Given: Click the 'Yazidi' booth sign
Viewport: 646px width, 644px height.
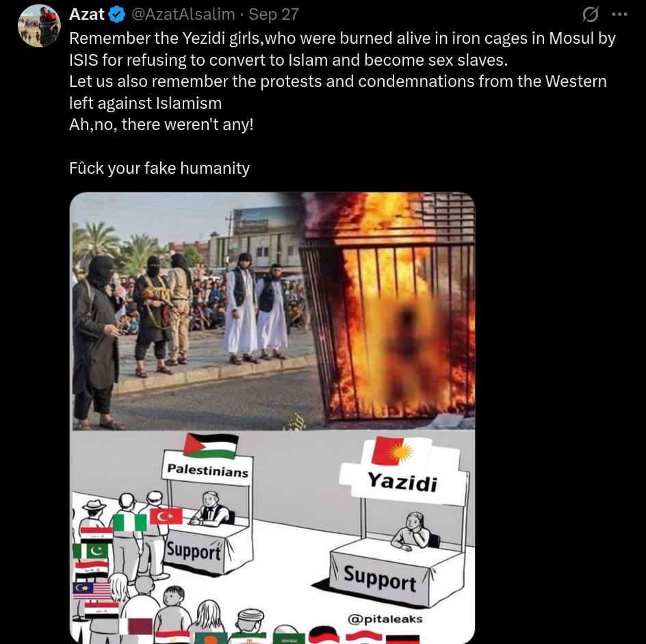Looking at the screenshot, I should 402,481.
